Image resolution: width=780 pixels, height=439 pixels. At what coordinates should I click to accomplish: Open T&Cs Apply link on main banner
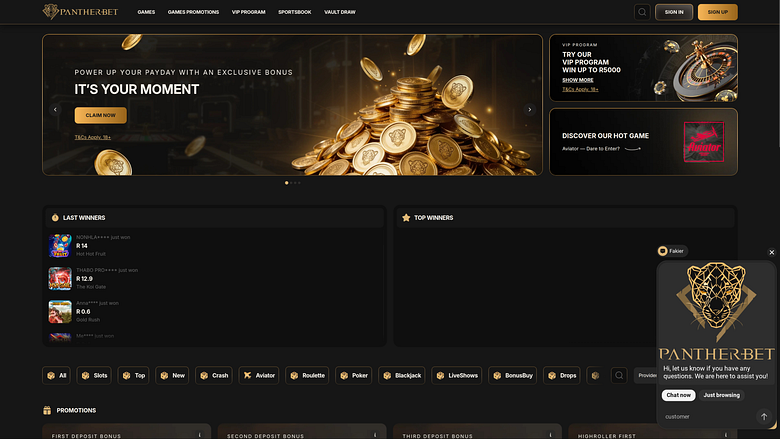click(93, 137)
